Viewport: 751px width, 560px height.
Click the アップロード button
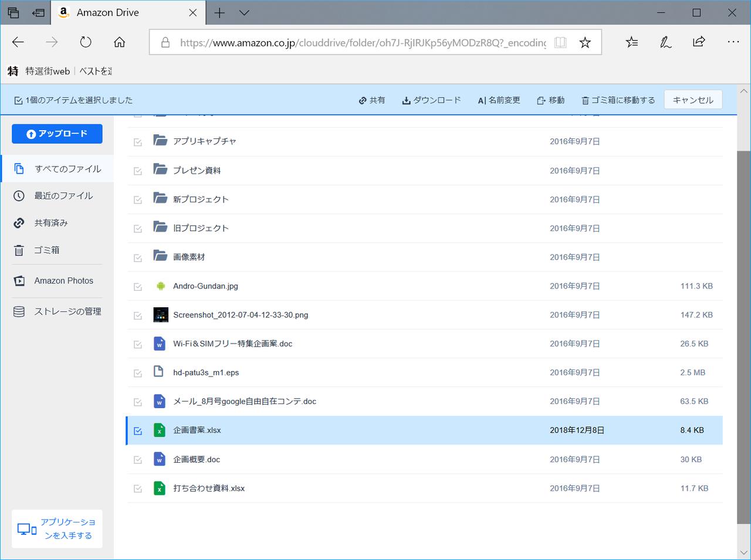click(x=57, y=134)
